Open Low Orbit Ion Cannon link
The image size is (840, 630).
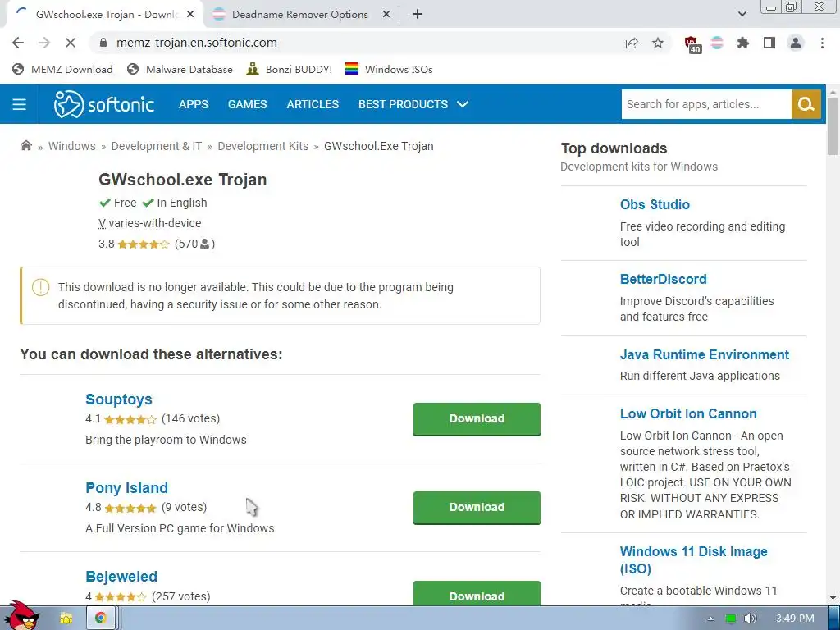point(688,413)
